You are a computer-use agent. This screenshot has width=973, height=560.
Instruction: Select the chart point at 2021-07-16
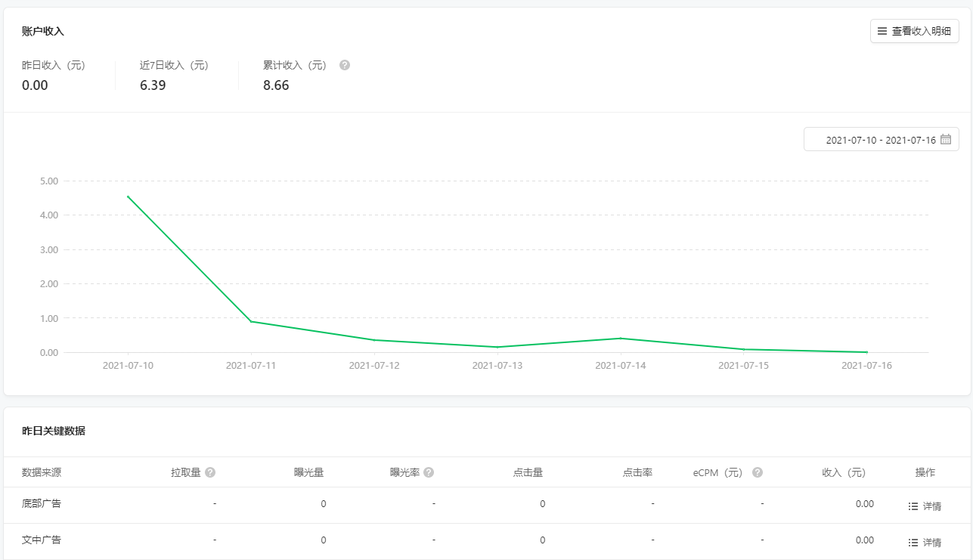866,352
